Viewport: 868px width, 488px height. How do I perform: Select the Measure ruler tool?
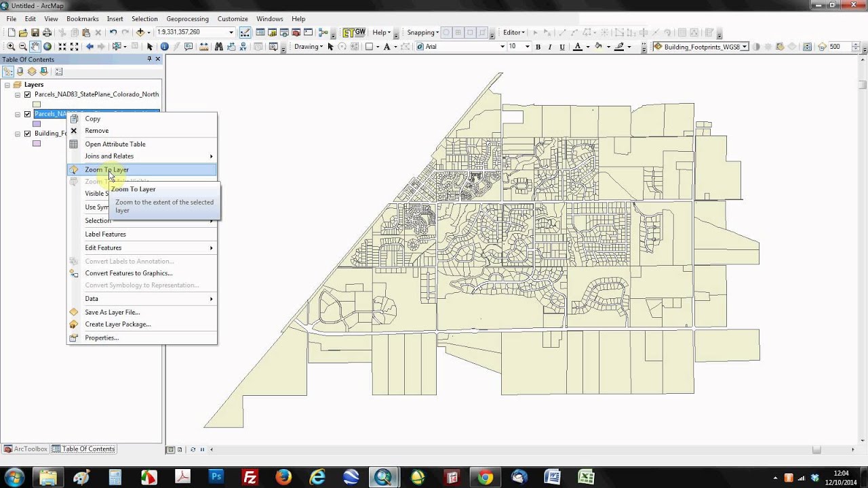[203, 47]
